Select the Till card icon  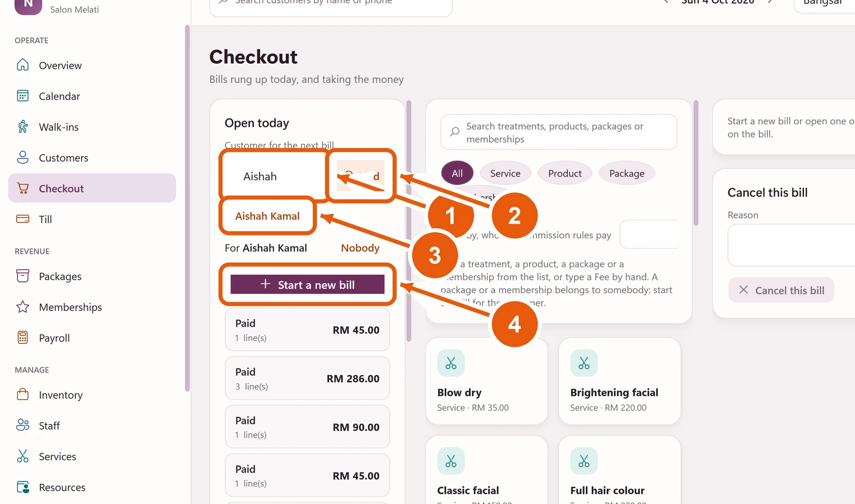(x=22, y=219)
